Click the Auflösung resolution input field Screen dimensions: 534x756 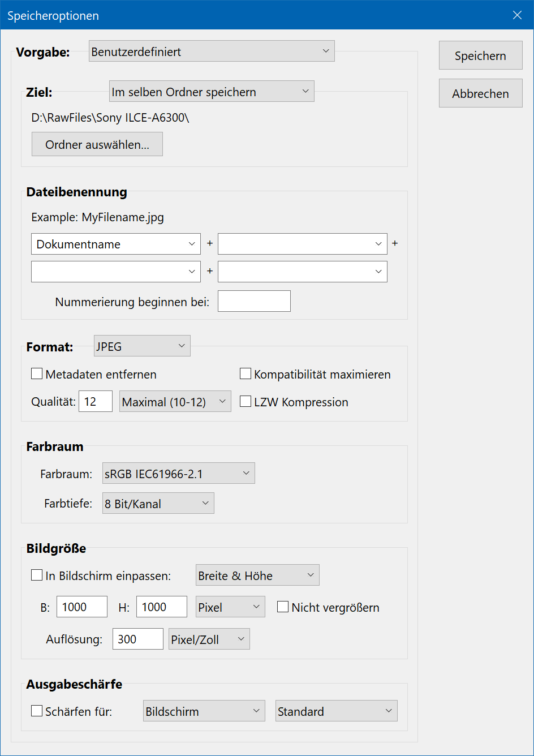pos(137,639)
